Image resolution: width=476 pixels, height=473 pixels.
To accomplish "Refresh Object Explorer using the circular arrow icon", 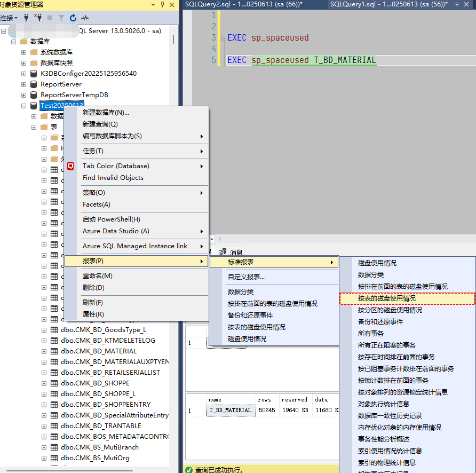I will pyautogui.click(x=73, y=18).
